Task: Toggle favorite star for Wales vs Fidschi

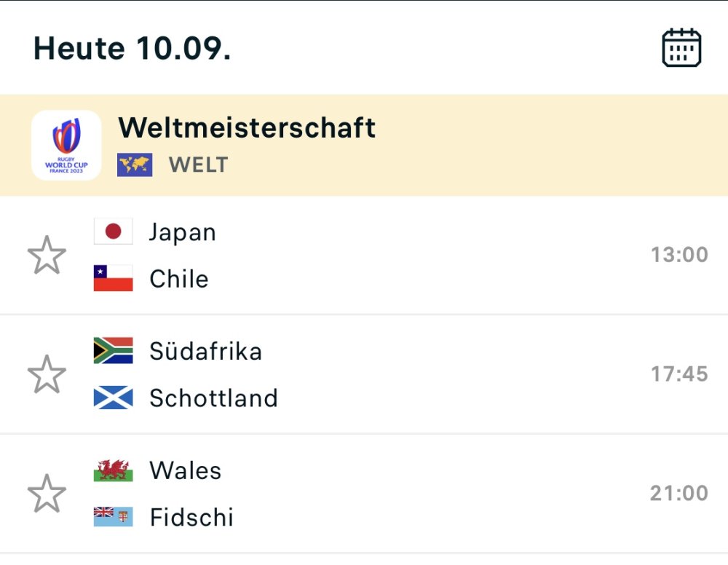Action: click(47, 494)
